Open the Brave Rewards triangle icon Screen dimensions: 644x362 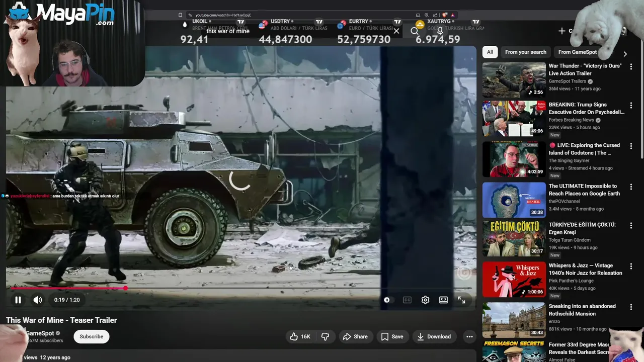[x=452, y=15]
